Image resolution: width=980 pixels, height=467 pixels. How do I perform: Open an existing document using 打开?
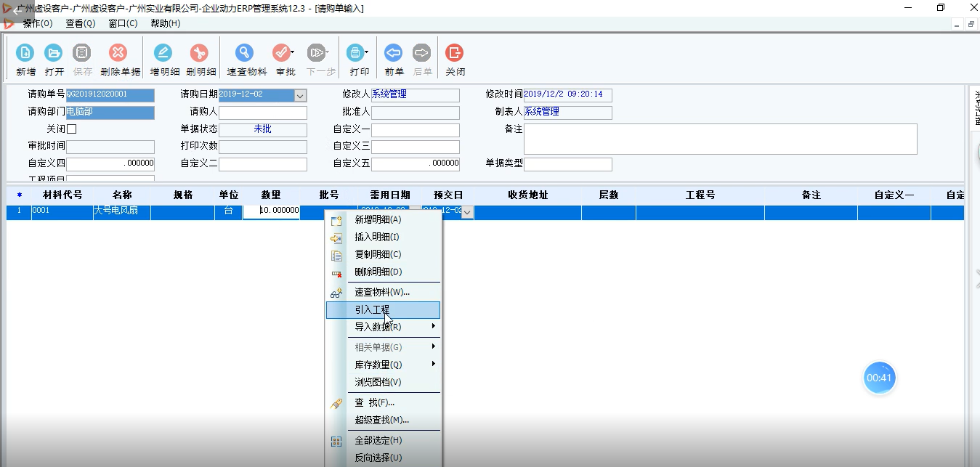(54, 58)
